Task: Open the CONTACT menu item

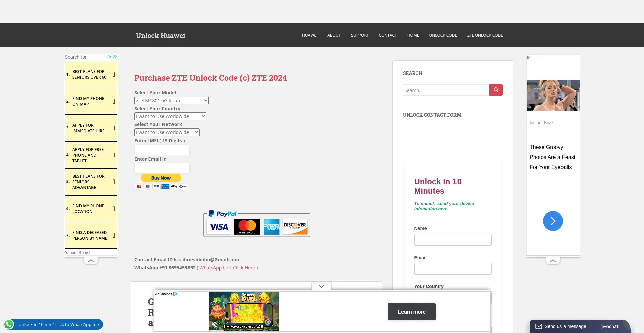Action: tap(388, 35)
